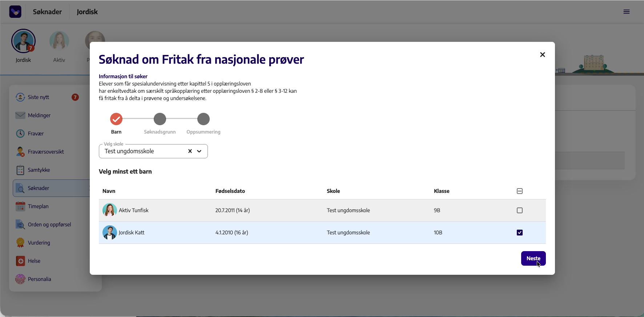Click Jordisk in top header
Viewport: 644px width, 317px height.
click(x=87, y=12)
